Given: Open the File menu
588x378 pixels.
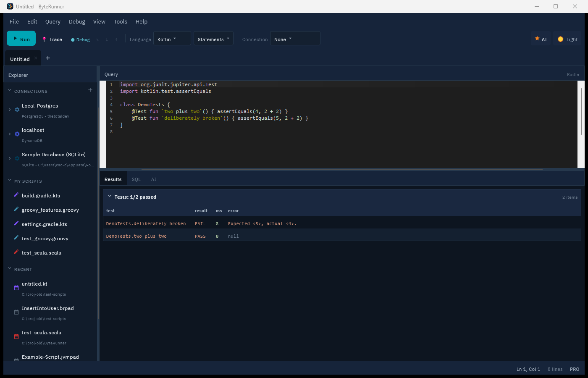Looking at the screenshot, I should coord(14,22).
